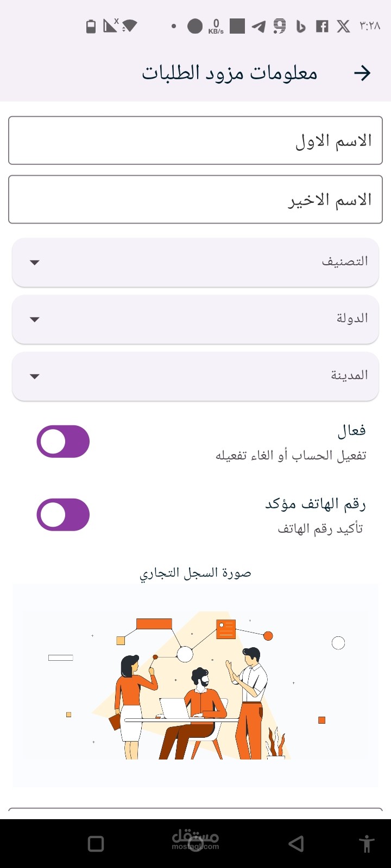Toggle the رقم الهاتف مؤكد switch
Screen dimensions: 391x868
pyautogui.click(x=63, y=515)
